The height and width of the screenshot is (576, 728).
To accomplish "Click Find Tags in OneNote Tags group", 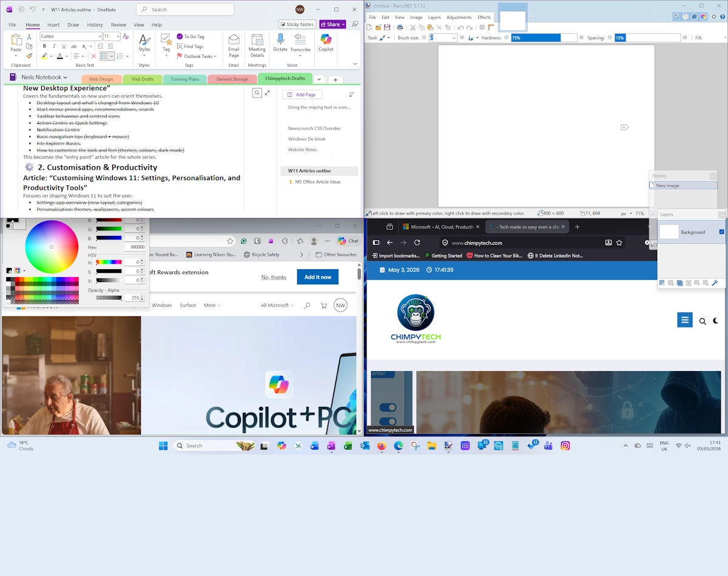I will tap(190, 46).
